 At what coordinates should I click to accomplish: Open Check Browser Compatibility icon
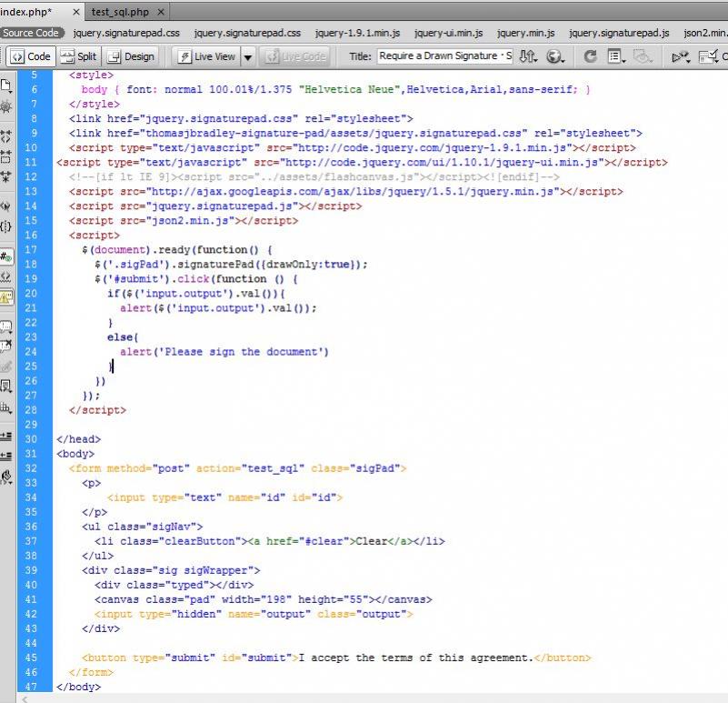tap(709, 56)
